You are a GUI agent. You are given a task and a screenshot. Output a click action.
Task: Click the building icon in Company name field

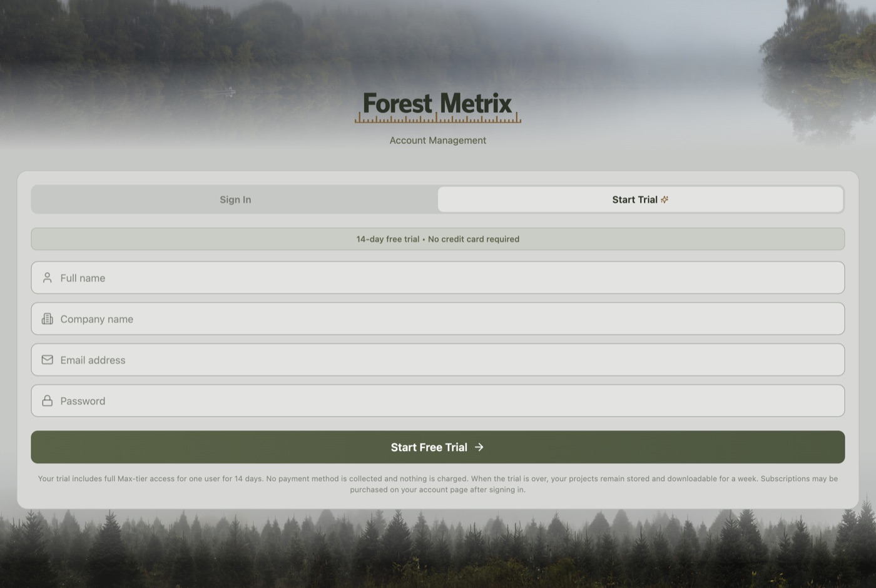coord(47,319)
